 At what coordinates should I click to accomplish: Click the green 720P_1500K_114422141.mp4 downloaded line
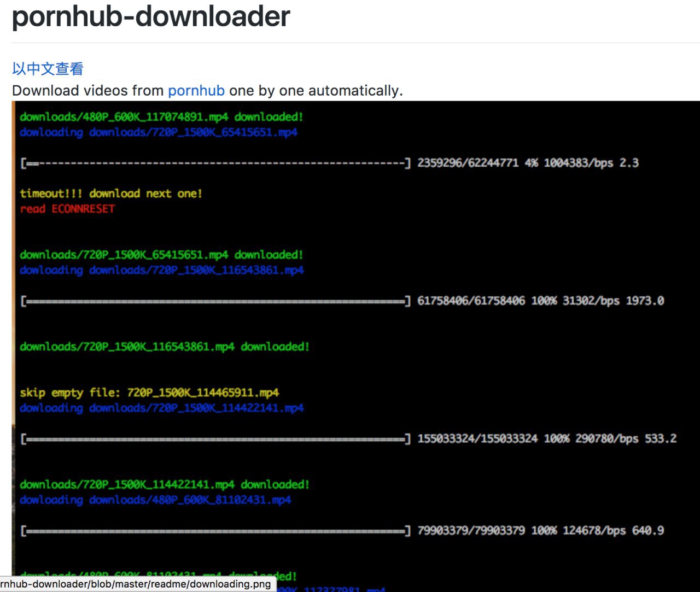coord(164,484)
